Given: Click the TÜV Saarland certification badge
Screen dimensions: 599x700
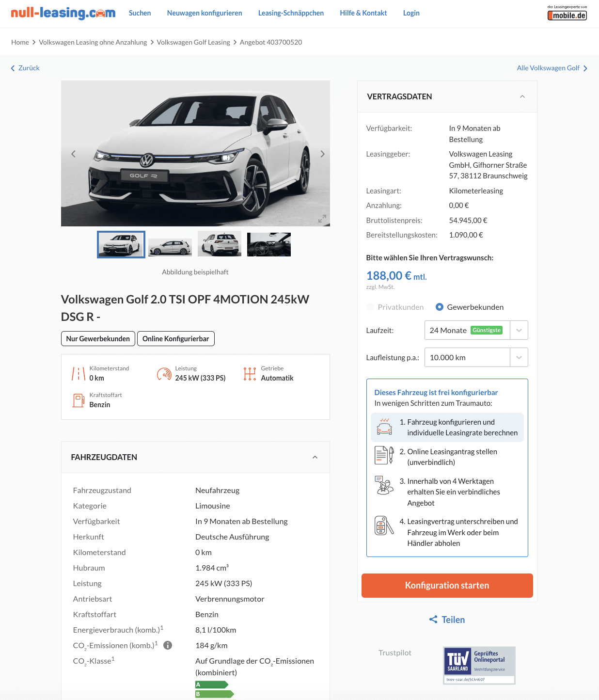Looking at the screenshot, I should pos(479,665).
